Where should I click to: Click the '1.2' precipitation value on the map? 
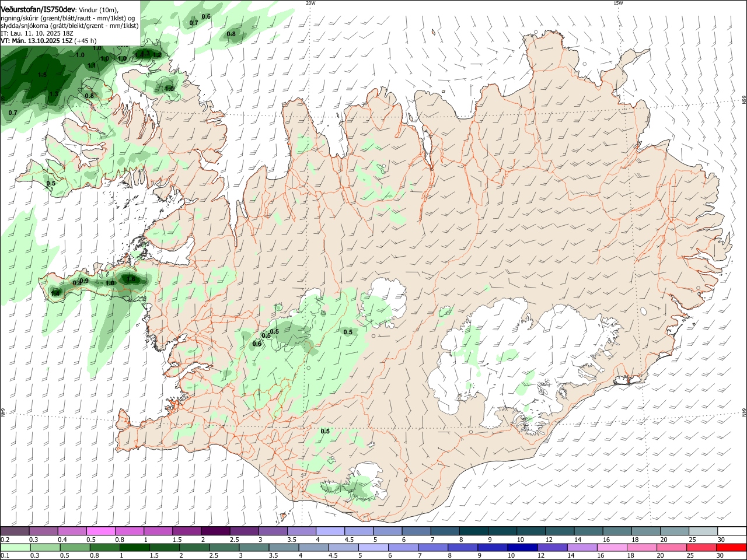pyautogui.click(x=157, y=55)
